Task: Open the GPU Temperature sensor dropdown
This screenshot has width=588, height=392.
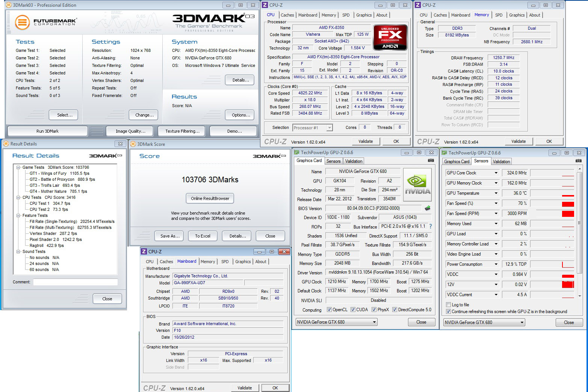Action: pyautogui.click(x=496, y=193)
